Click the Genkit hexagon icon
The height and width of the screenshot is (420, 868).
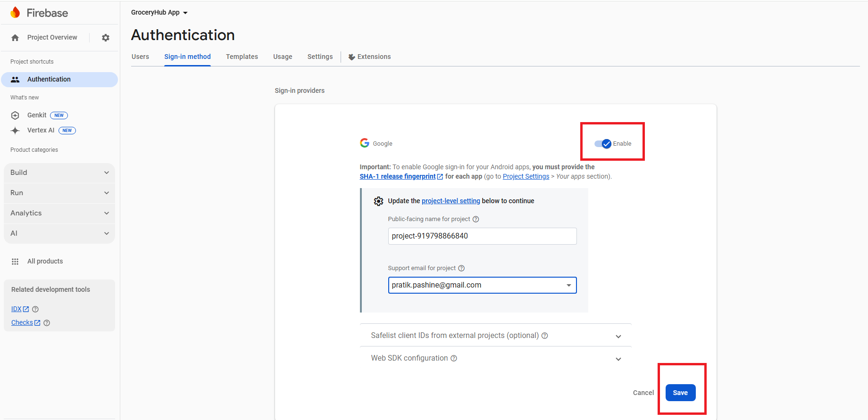pyautogui.click(x=15, y=115)
